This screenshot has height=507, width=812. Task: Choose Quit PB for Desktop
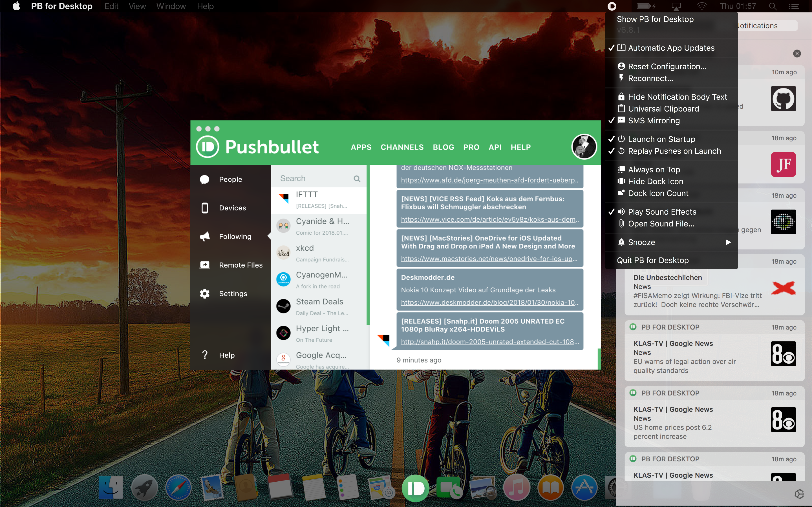point(653,260)
